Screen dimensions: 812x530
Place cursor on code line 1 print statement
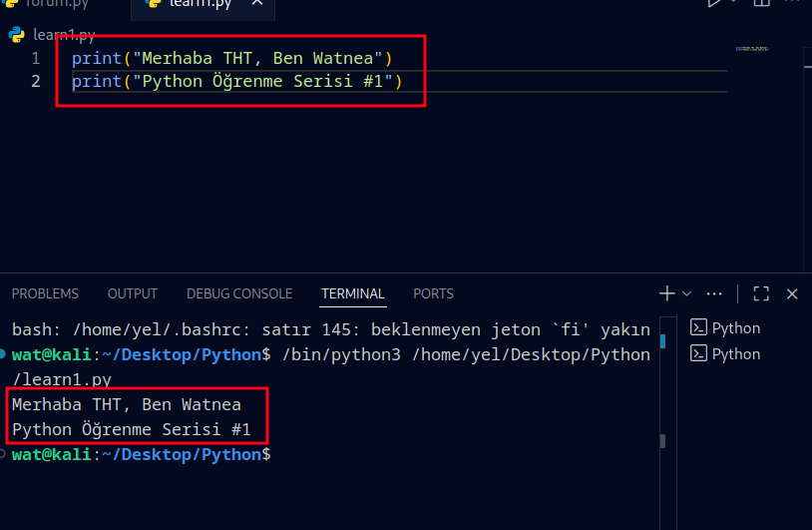(232, 58)
